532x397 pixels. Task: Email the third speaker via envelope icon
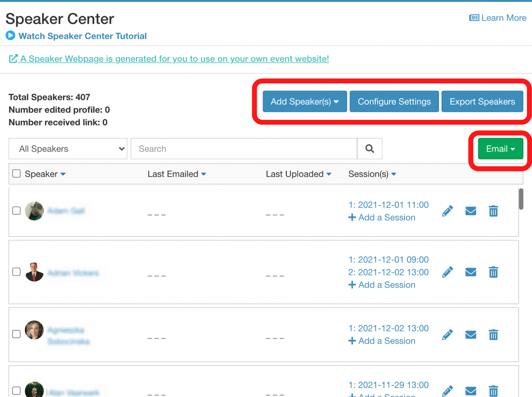[x=471, y=335]
